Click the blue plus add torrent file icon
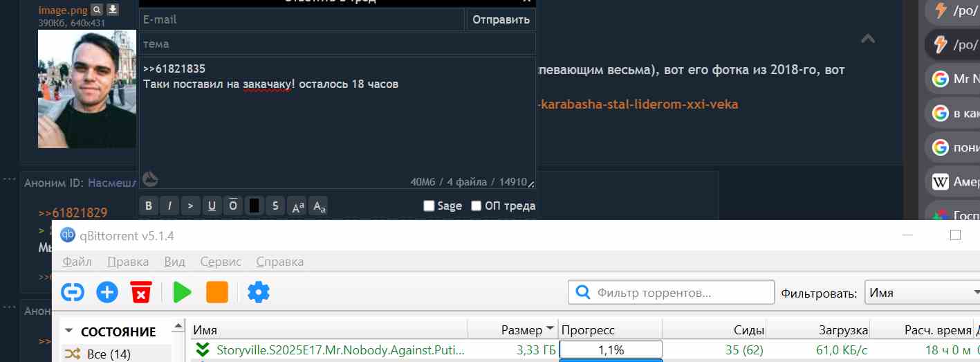 (107, 292)
